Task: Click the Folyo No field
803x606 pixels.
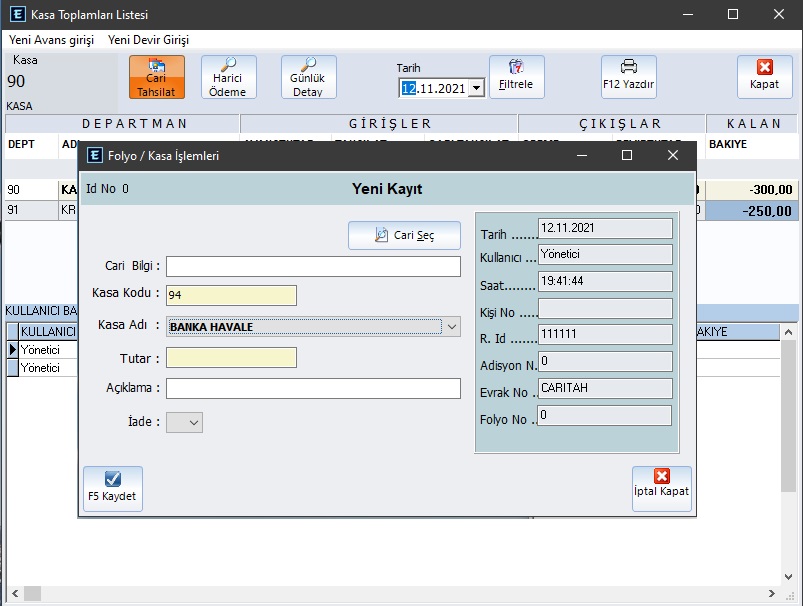Action: 604,415
